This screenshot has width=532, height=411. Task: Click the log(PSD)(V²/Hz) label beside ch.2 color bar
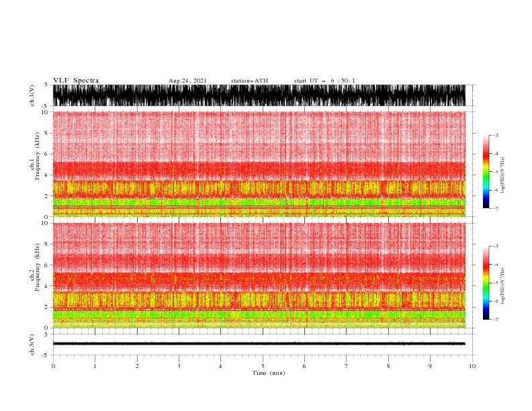tap(503, 286)
